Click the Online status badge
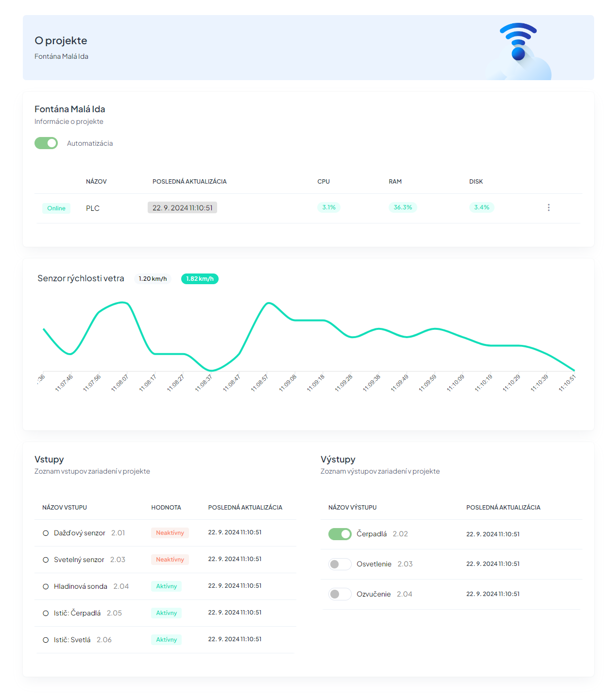615x700 pixels. pyautogui.click(x=56, y=208)
